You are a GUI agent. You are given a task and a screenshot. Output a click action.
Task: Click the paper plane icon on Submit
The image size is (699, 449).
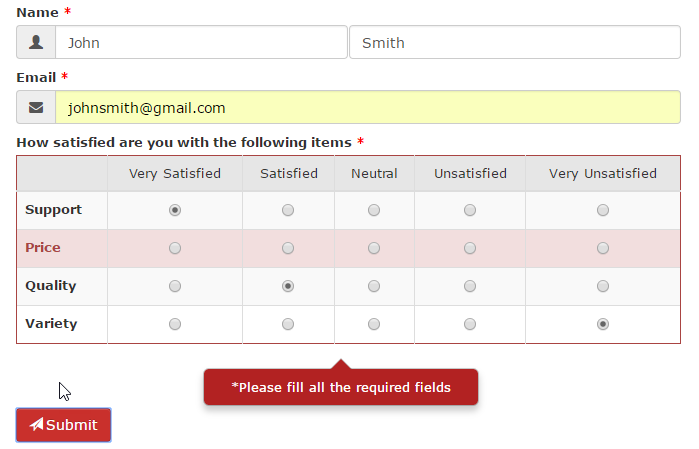point(36,425)
